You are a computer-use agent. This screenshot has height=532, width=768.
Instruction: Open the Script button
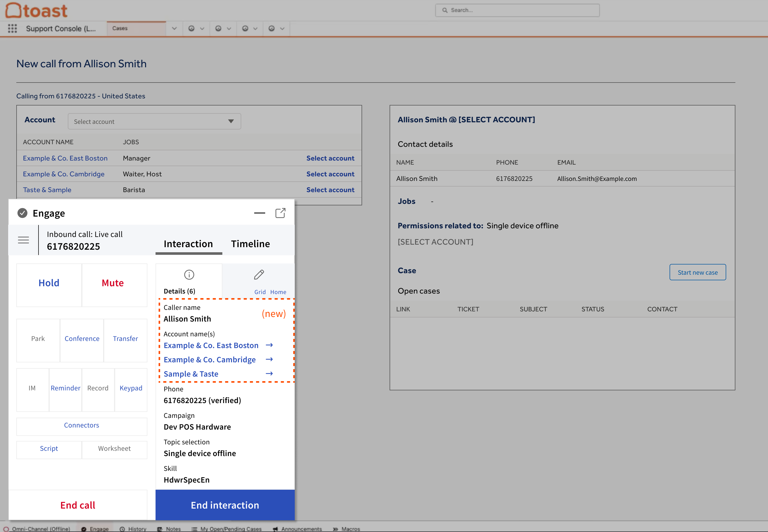49,450
